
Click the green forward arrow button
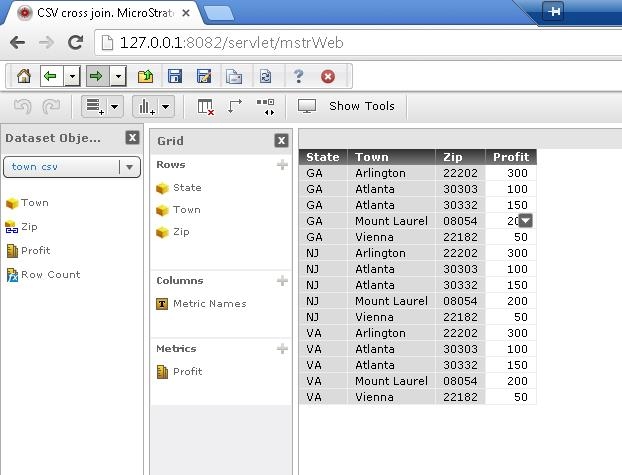(96, 76)
